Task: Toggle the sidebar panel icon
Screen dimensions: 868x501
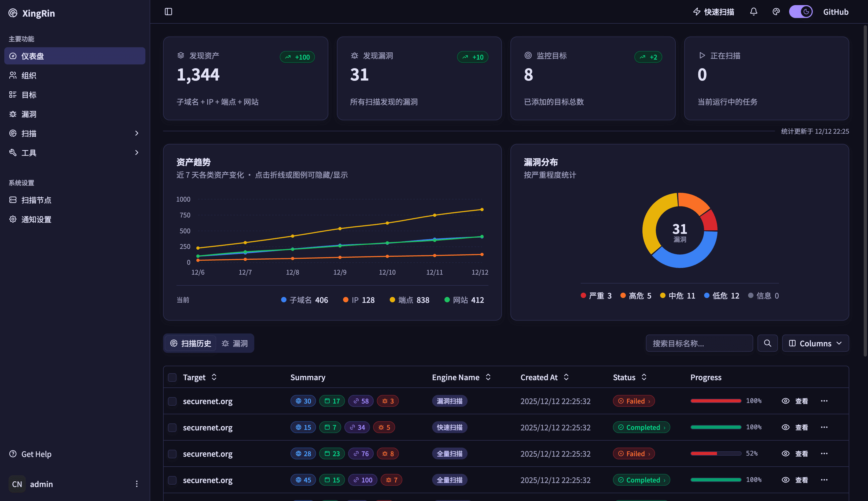Action: (168, 12)
